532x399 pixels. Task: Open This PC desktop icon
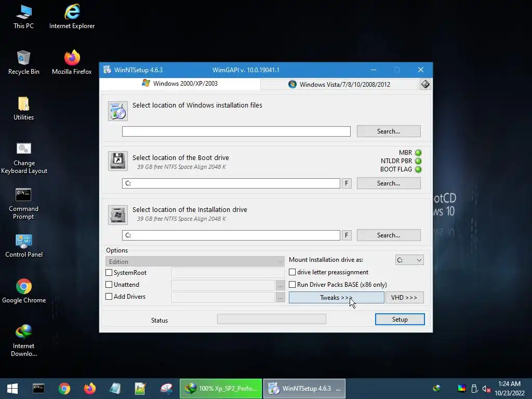(x=23, y=17)
